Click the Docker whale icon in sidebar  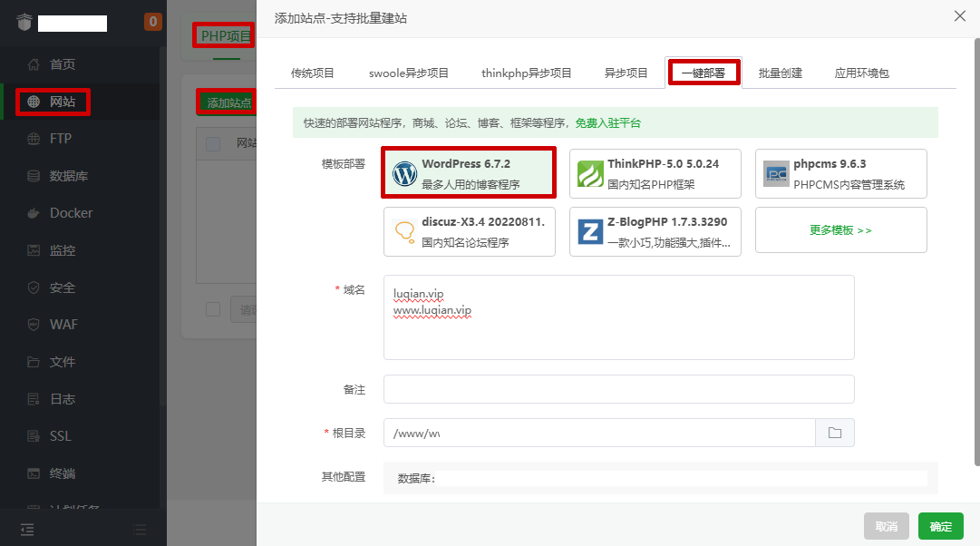tap(34, 212)
